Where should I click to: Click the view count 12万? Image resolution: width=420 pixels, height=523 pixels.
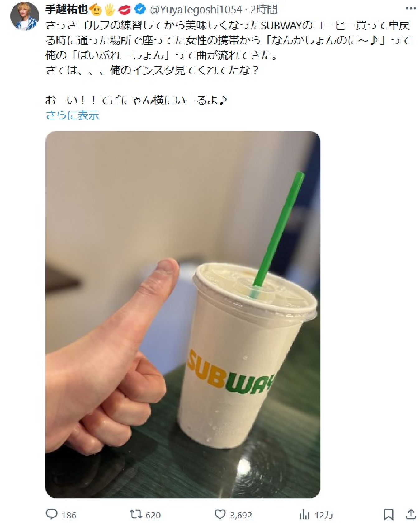pos(324,515)
